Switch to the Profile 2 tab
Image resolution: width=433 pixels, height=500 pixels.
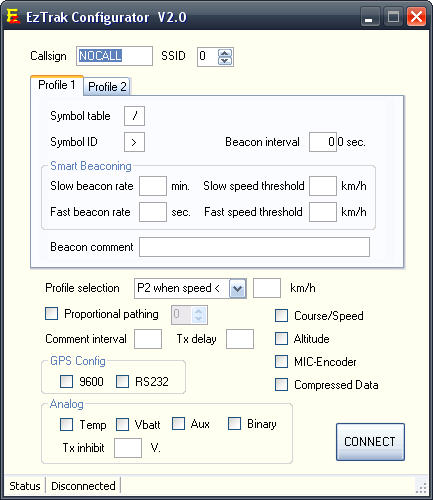click(x=107, y=87)
